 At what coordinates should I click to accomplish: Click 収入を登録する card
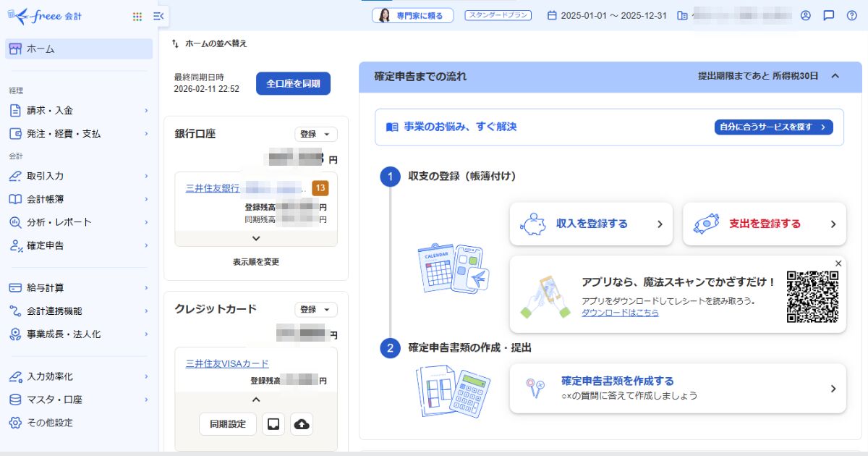[591, 224]
